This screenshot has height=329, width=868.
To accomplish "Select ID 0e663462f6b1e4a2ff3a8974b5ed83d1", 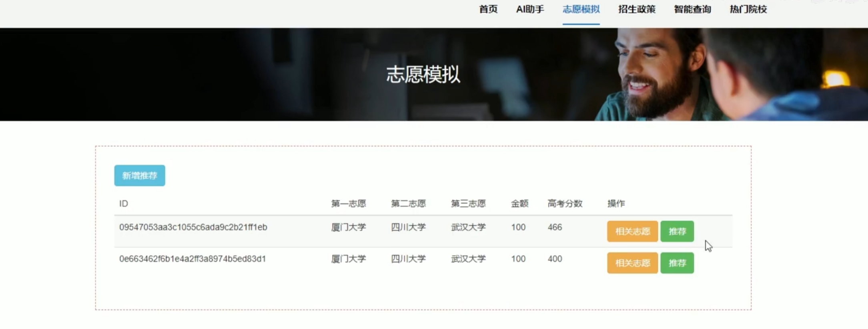I will click(192, 259).
